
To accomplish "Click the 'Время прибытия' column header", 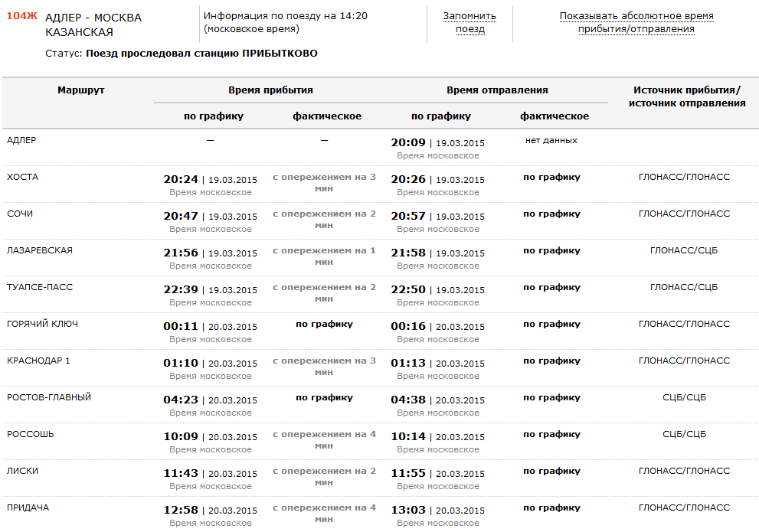I will [x=270, y=90].
